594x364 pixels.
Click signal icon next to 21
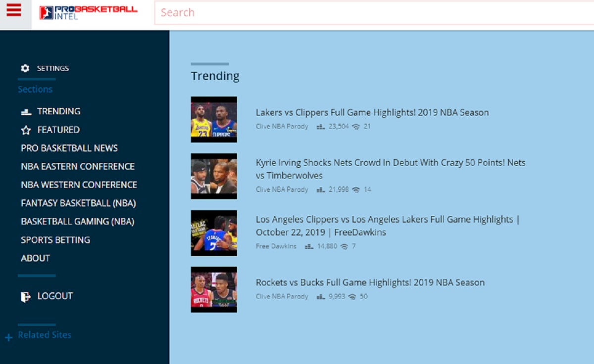pyautogui.click(x=356, y=127)
